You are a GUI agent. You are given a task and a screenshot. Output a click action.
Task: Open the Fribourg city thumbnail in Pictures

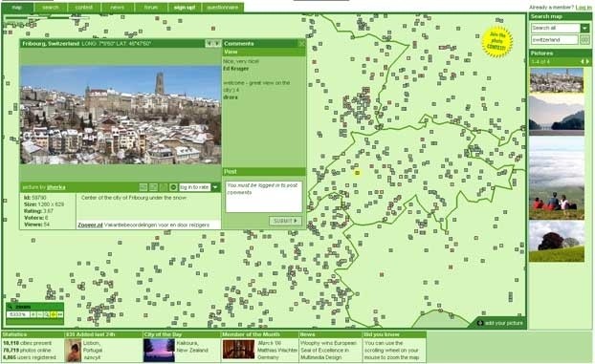(557, 80)
